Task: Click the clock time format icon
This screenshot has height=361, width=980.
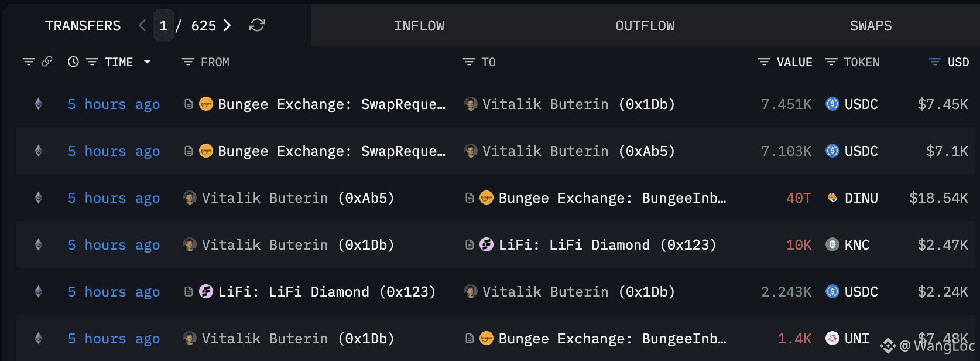Action: click(x=73, y=62)
